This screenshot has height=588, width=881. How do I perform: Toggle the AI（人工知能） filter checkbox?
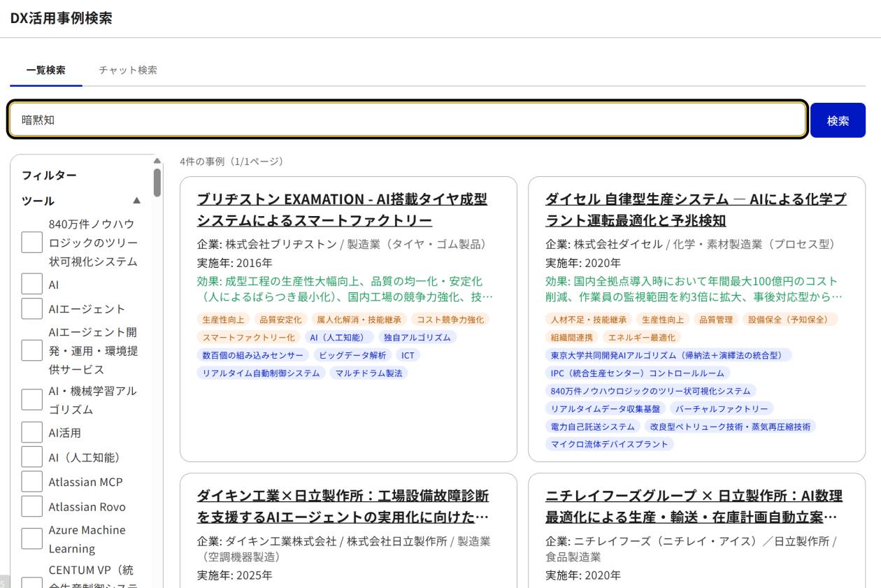(x=31, y=457)
